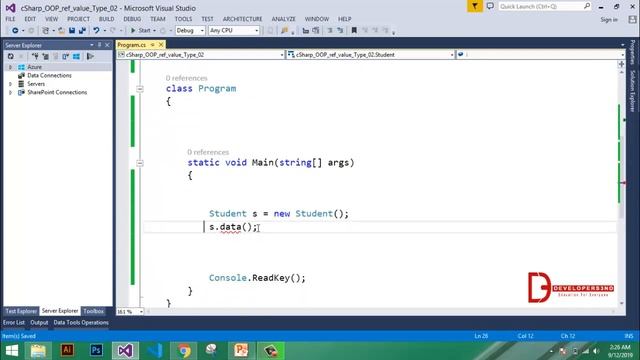
Task: Open the project scope dropdown cSharp_OOP_ref_value_Type_02
Action: [x=201, y=55]
